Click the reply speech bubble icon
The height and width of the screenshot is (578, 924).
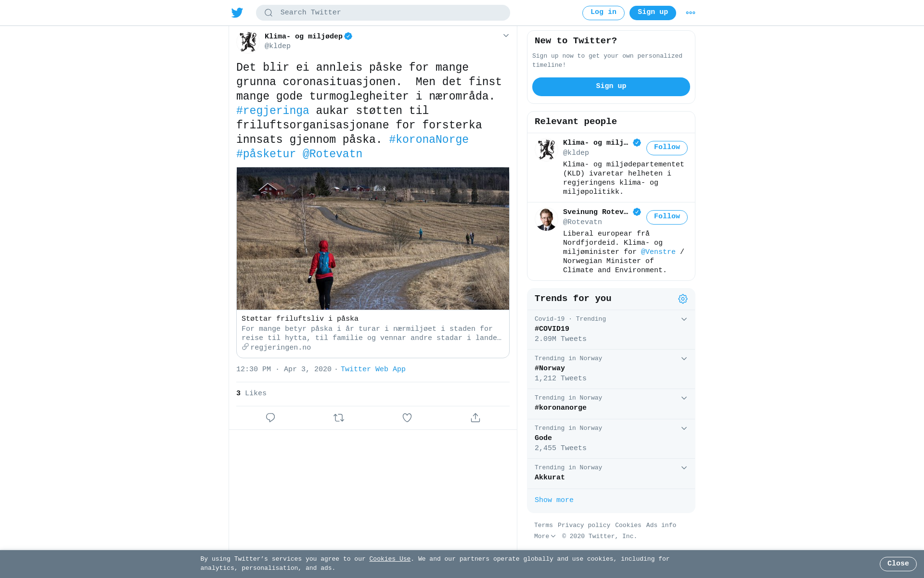pyautogui.click(x=270, y=418)
